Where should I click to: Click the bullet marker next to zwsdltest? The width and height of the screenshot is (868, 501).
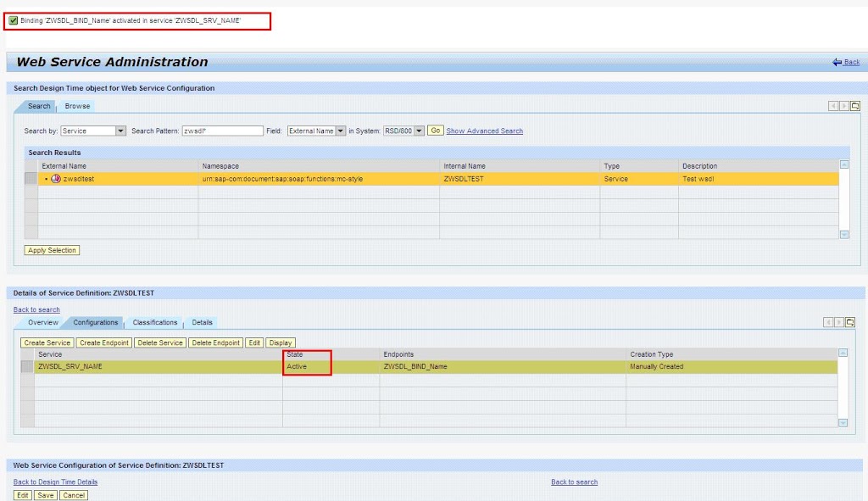coord(47,180)
